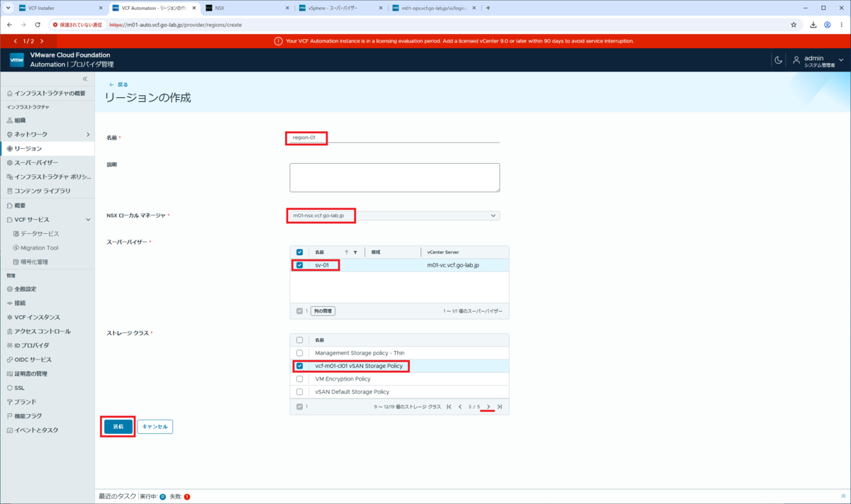Open アクセス コントロール in sidebar
The height and width of the screenshot is (504, 851).
tap(43, 332)
